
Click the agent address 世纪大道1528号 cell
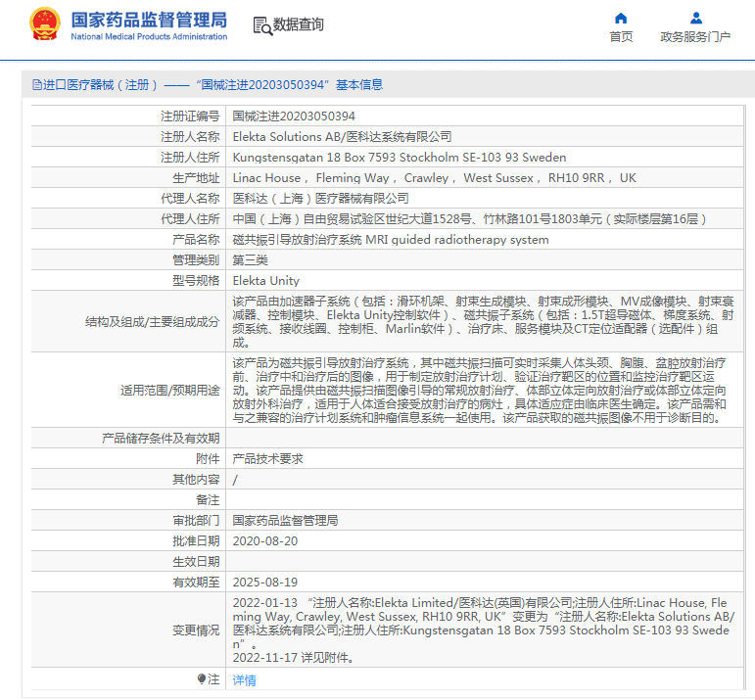tap(469, 219)
